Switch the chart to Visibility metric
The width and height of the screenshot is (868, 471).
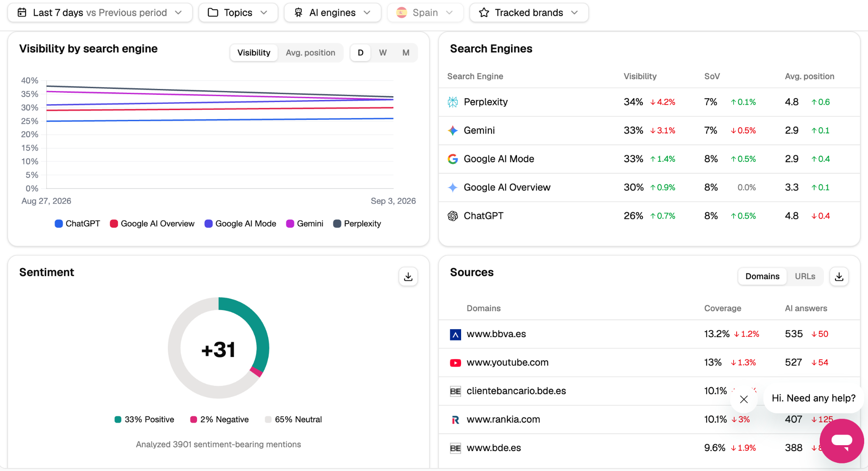click(254, 53)
